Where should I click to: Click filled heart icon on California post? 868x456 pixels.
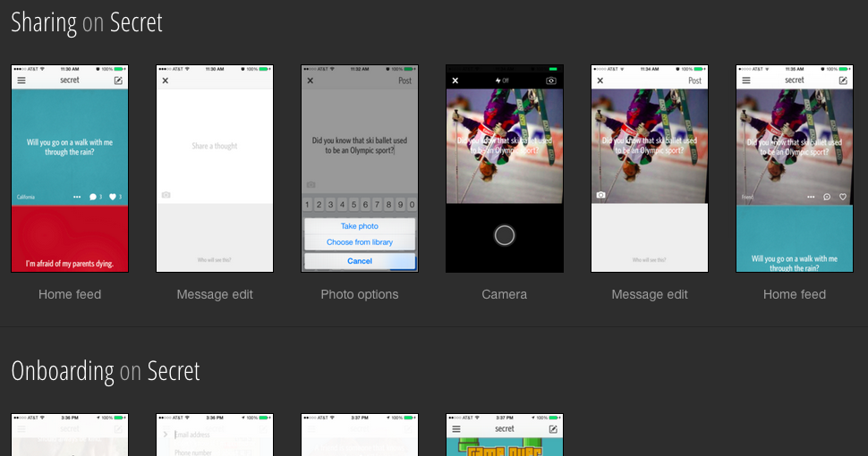tap(113, 197)
